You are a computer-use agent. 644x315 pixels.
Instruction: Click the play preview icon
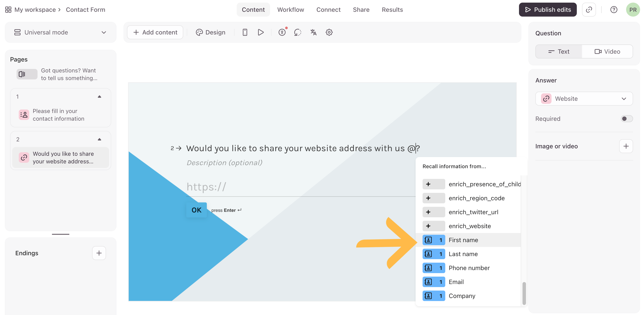point(260,32)
